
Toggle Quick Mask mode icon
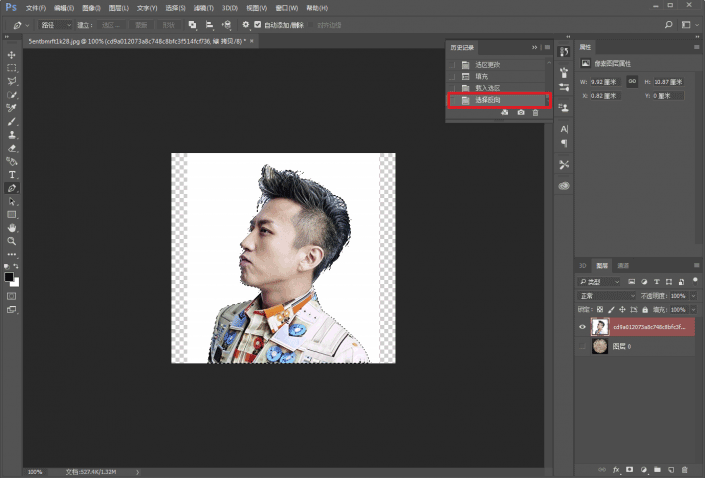pos(12,296)
